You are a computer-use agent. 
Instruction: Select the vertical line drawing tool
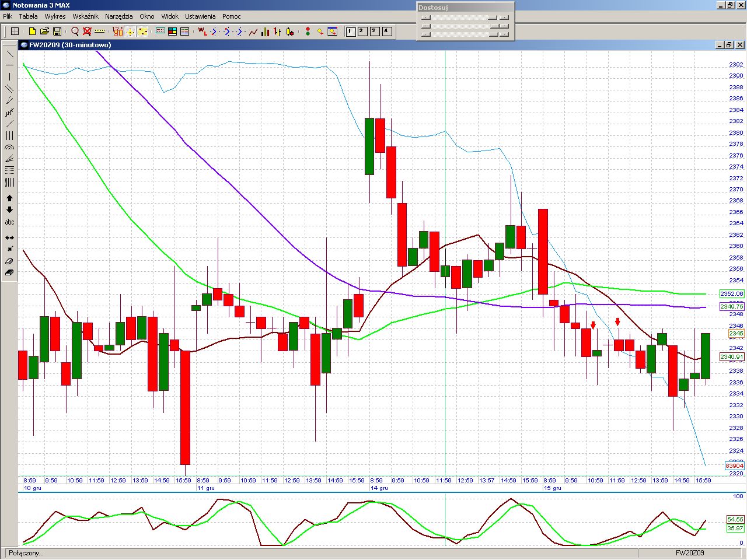click(x=9, y=76)
